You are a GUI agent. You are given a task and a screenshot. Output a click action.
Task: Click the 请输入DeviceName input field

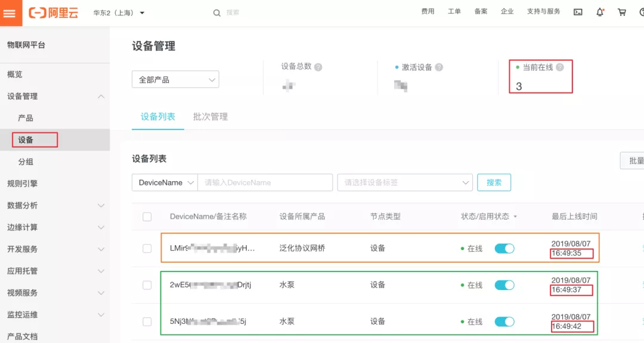[265, 183]
